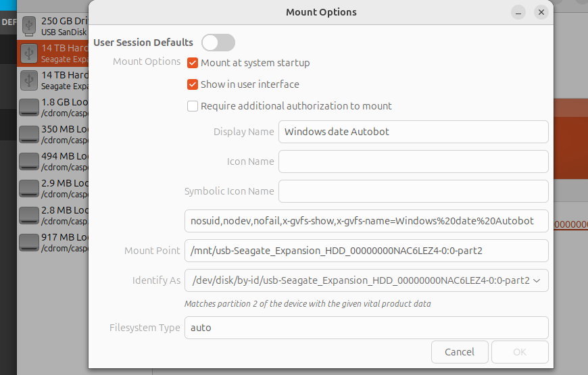Disable Show in user interface checkbox

pyautogui.click(x=193, y=84)
